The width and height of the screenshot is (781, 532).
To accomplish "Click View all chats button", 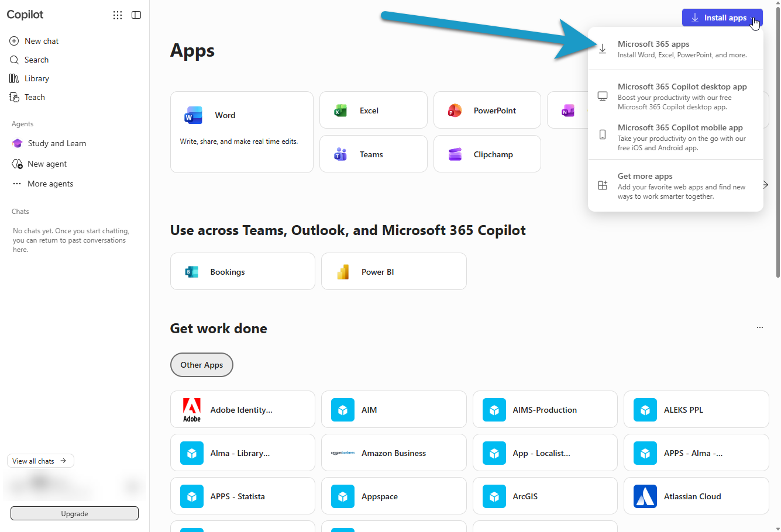I will [40, 461].
